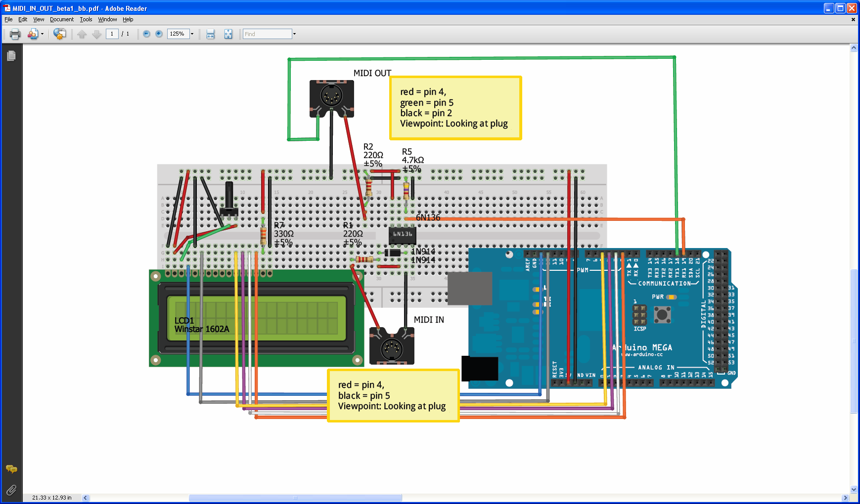Viewport: 860px width, 504px height.
Task: Toggle fit one full page view
Action: click(228, 34)
